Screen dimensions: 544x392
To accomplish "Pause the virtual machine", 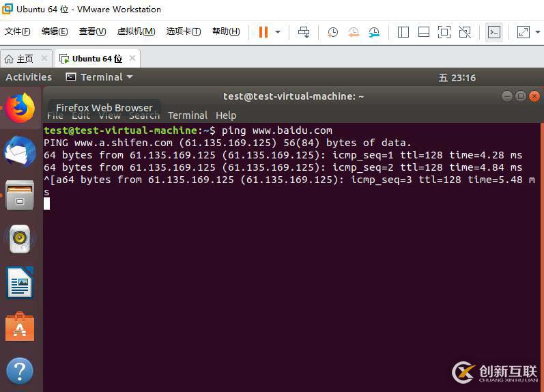I will coord(263,32).
